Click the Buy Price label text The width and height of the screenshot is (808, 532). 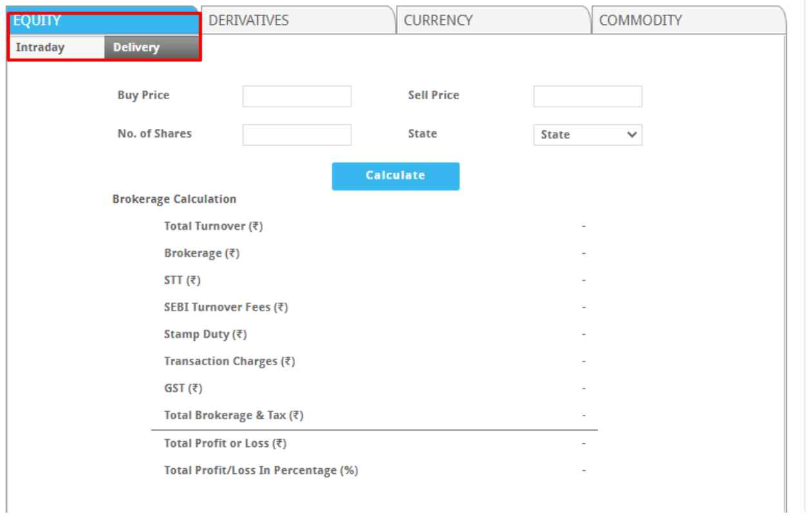click(143, 95)
